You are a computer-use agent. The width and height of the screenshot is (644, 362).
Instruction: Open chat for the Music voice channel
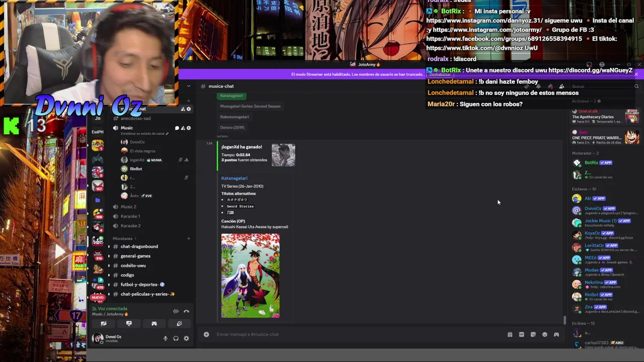[x=177, y=128]
